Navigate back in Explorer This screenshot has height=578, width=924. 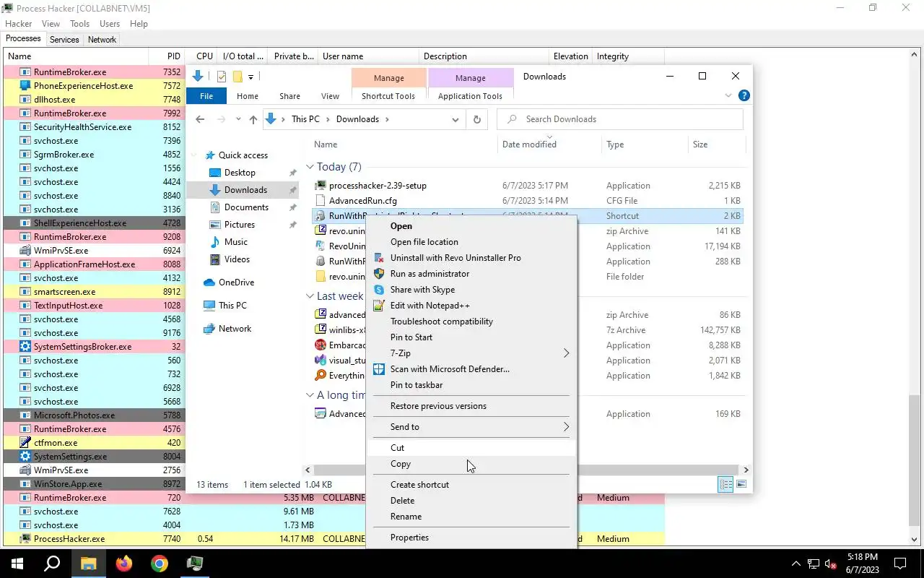pos(200,119)
